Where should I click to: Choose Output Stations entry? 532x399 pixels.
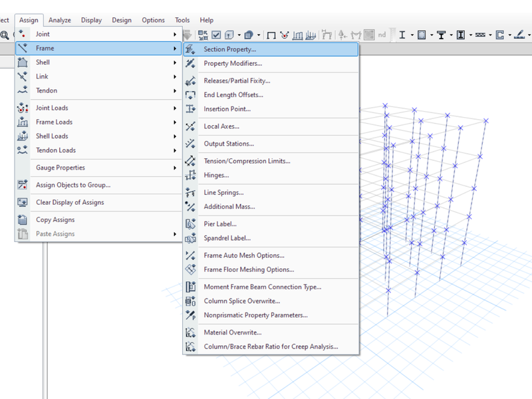tap(271, 144)
